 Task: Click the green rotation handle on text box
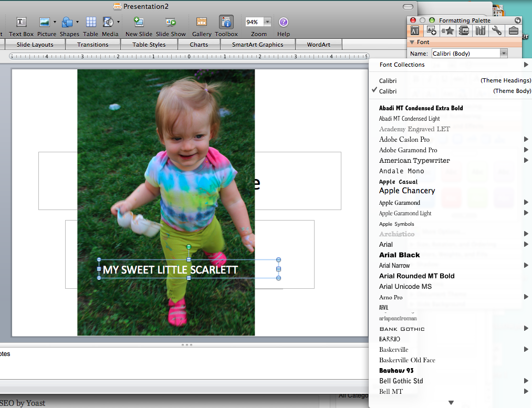(189, 247)
